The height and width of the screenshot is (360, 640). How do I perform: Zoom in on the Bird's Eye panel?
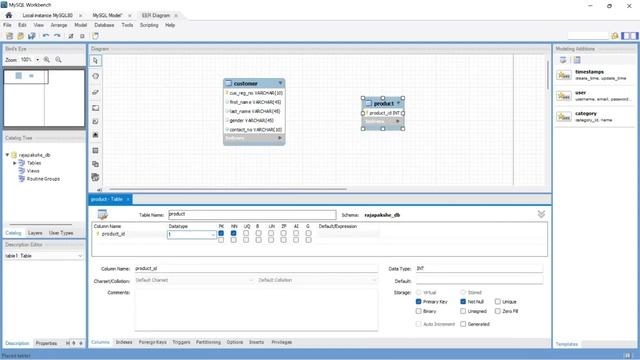tap(47, 60)
